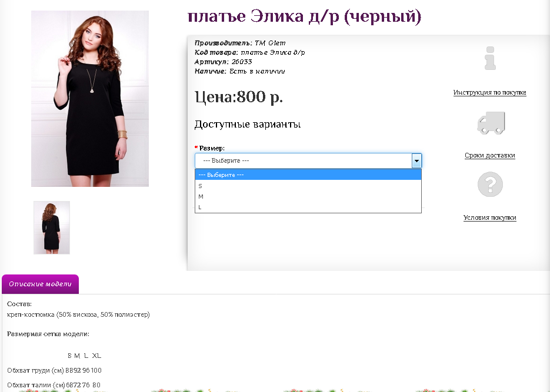Viewport: 550px width, 392px height.
Task: Click the product title 'платье Элика д/р (черный)'
Action: pos(304,16)
